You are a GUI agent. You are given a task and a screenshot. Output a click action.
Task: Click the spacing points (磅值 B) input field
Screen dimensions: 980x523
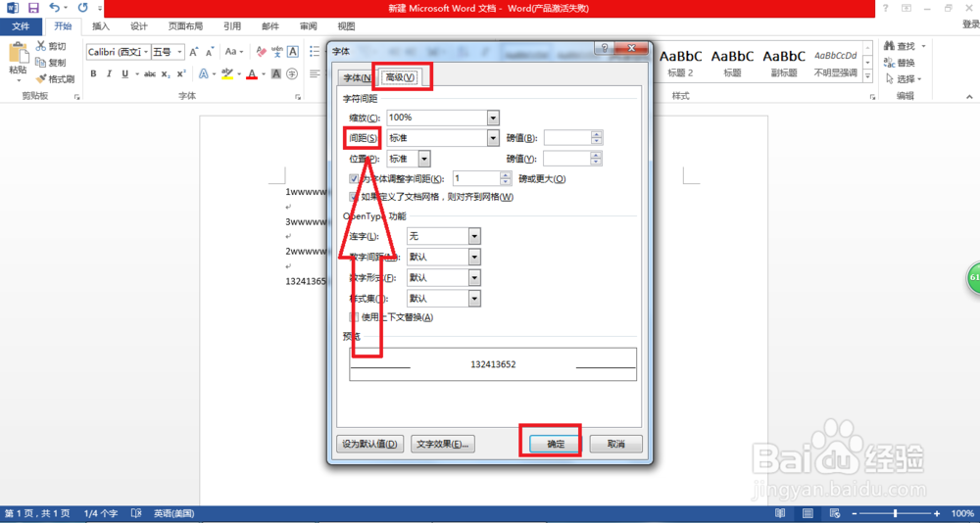click(568, 138)
